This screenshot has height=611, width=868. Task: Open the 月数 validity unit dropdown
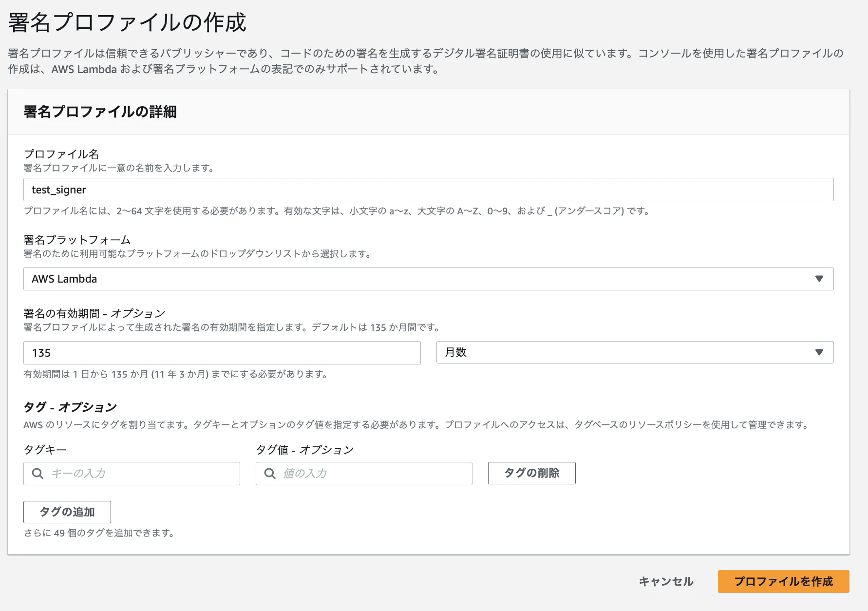coord(635,352)
